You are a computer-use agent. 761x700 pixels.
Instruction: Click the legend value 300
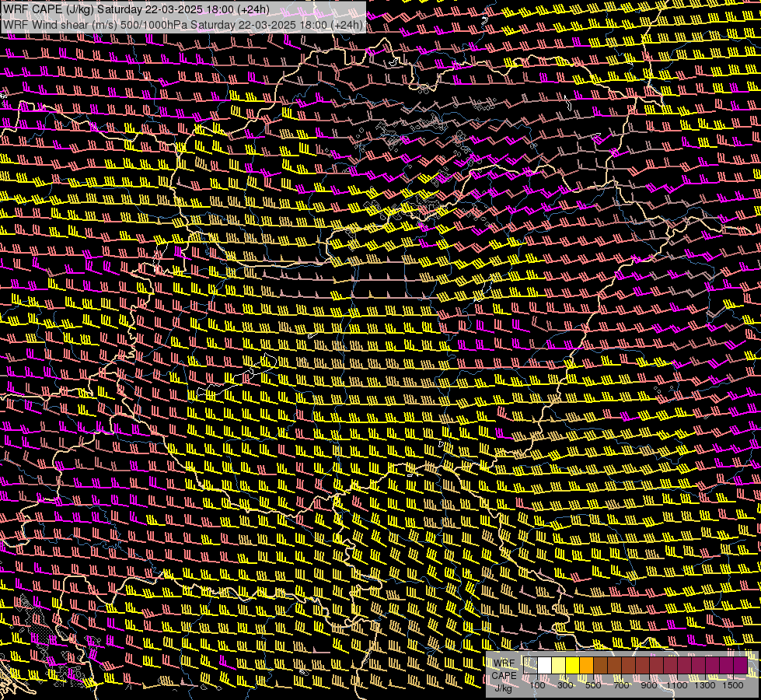565,685
